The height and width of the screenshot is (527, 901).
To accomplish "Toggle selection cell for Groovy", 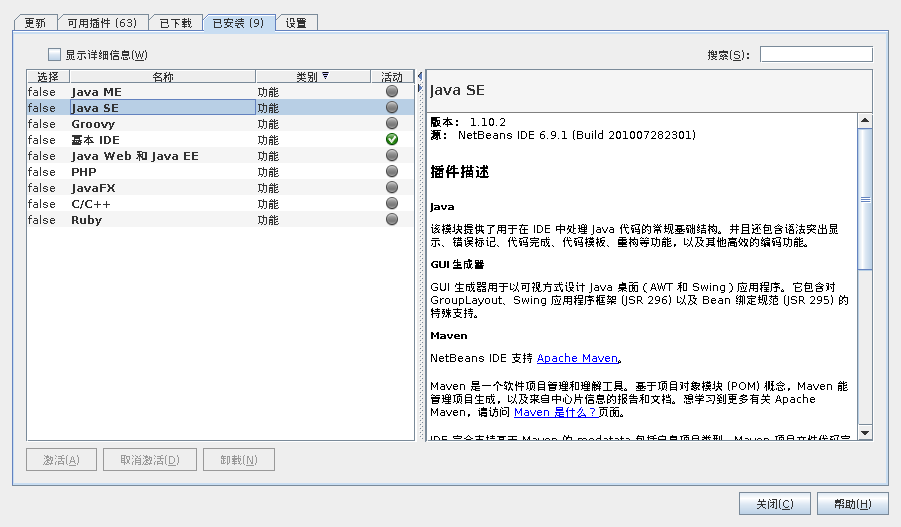I will [48, 124].
